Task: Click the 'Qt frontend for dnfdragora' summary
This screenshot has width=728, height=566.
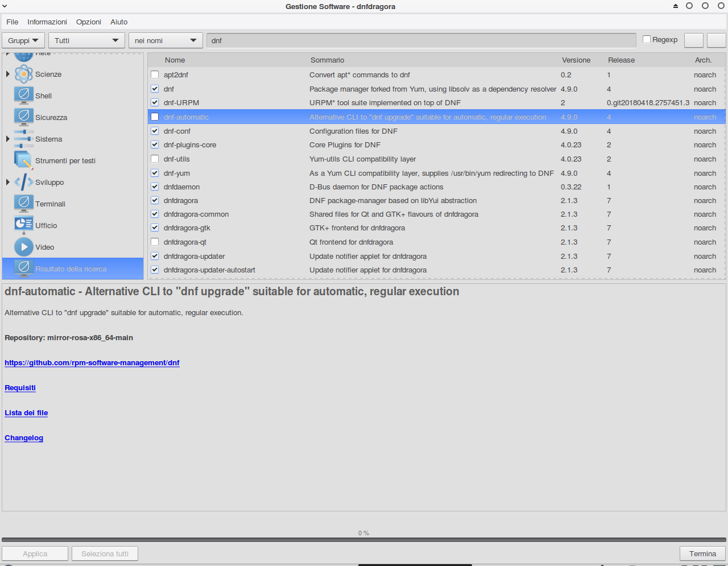Action: tap(351, 242)
